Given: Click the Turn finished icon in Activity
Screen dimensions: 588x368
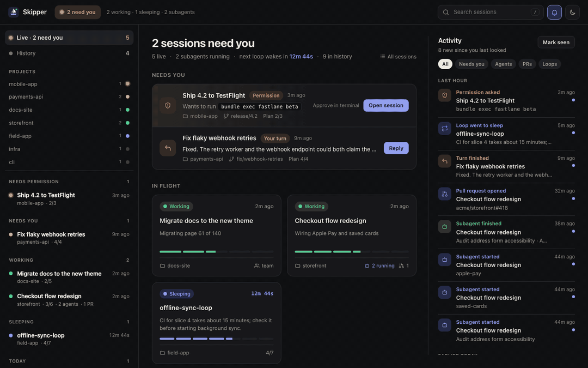Looking at the screenshot, I should click(444, 161).
